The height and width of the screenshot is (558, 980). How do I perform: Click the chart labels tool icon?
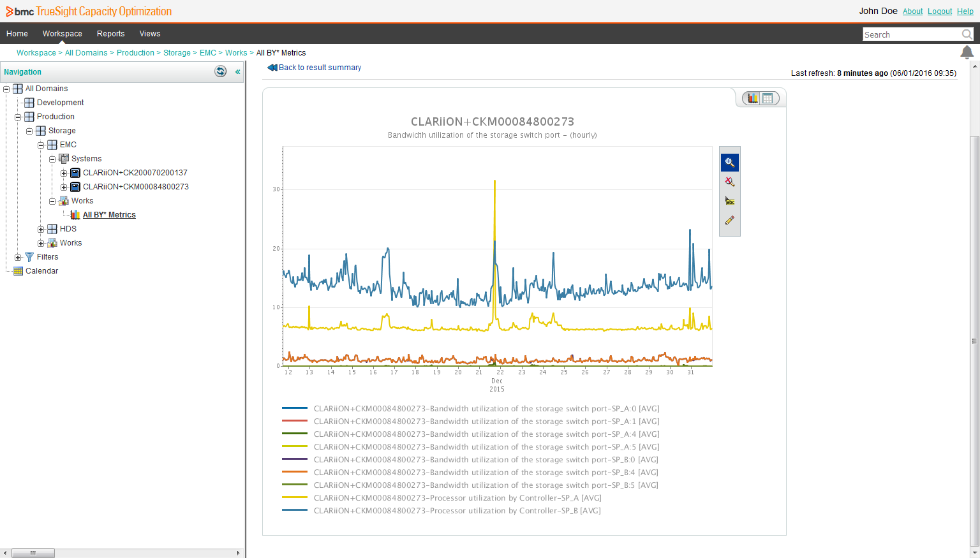[729, 201]
